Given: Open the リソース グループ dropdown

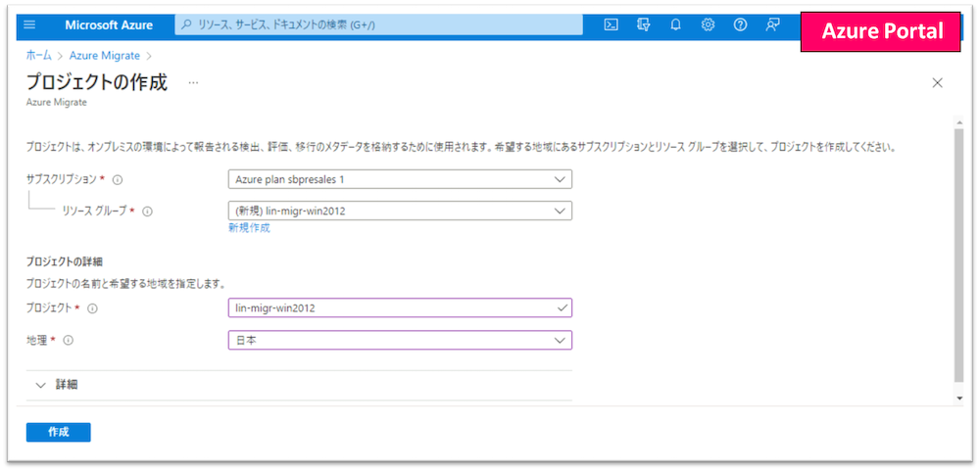Looking at the screenshot, I should 400,212.
